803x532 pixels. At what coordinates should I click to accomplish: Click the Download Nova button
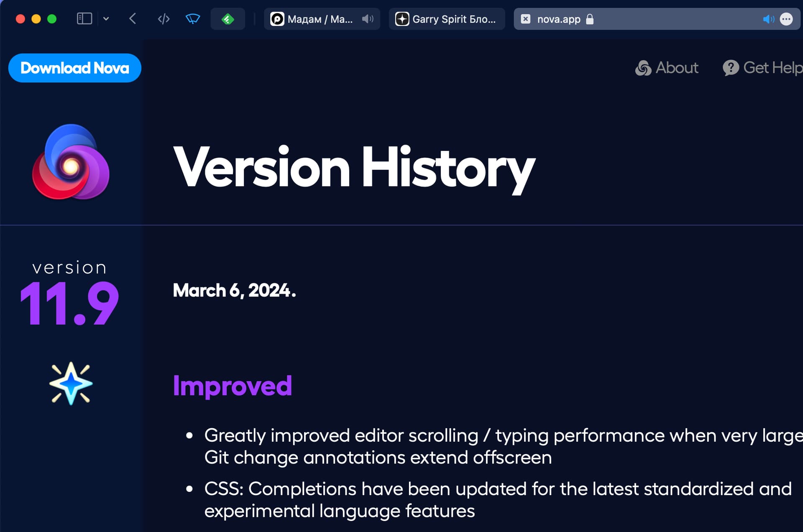(75, 68)
